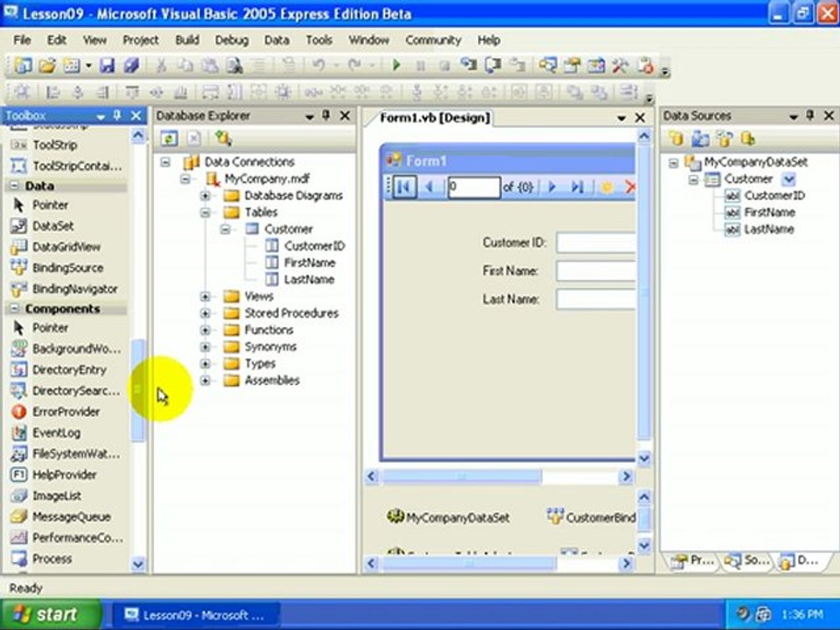Click Connect to Database icon in Database Explorer
The height and width of the screenshot is (630, 840).
(223, 139)
